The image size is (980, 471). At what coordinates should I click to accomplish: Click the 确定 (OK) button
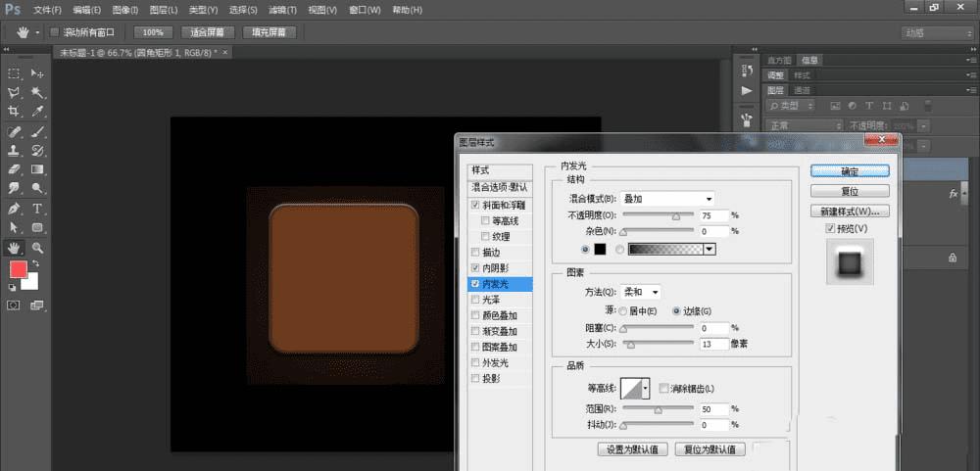(x=849, y=170)
